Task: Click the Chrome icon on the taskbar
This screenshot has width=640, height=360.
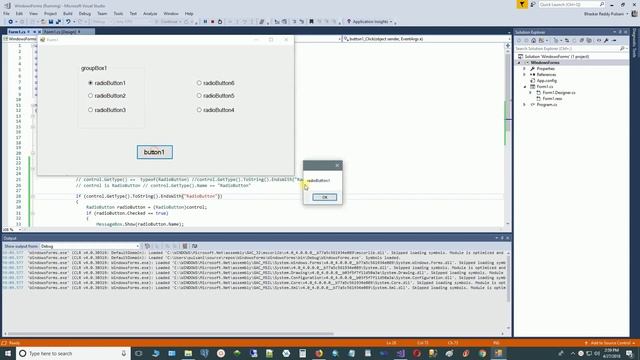Action: coord(482,353)
